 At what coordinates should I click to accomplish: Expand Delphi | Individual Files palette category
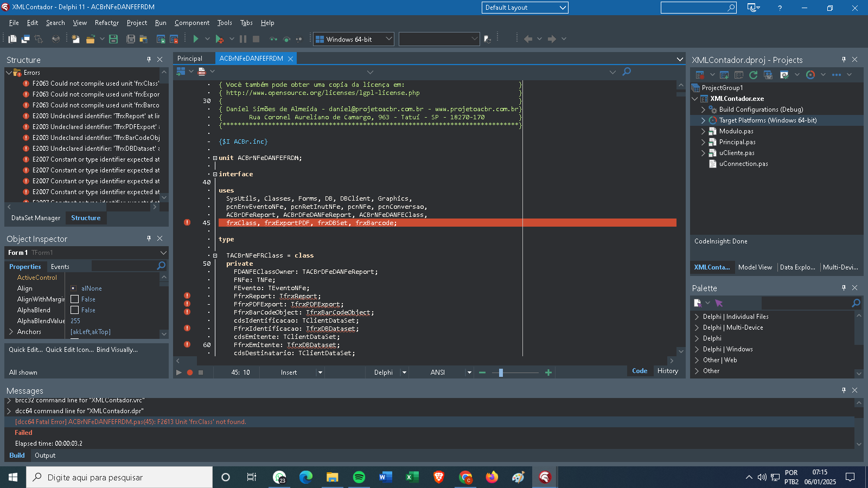[697, 317]
